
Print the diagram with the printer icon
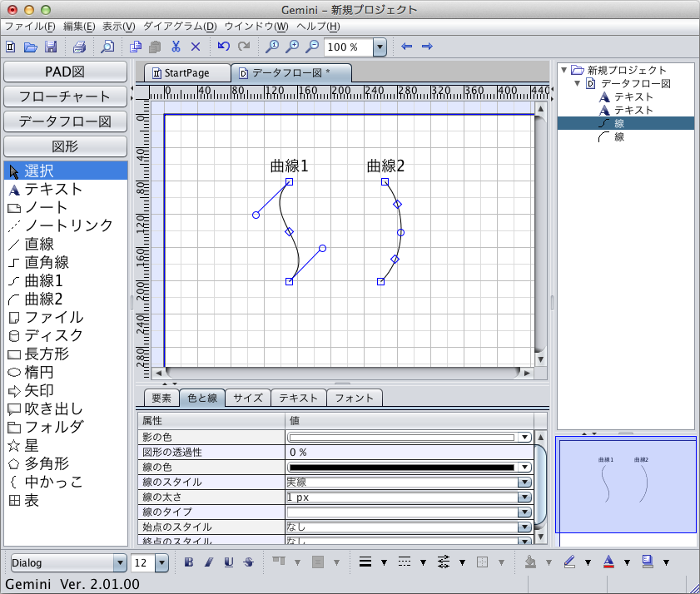pos(79,47)
